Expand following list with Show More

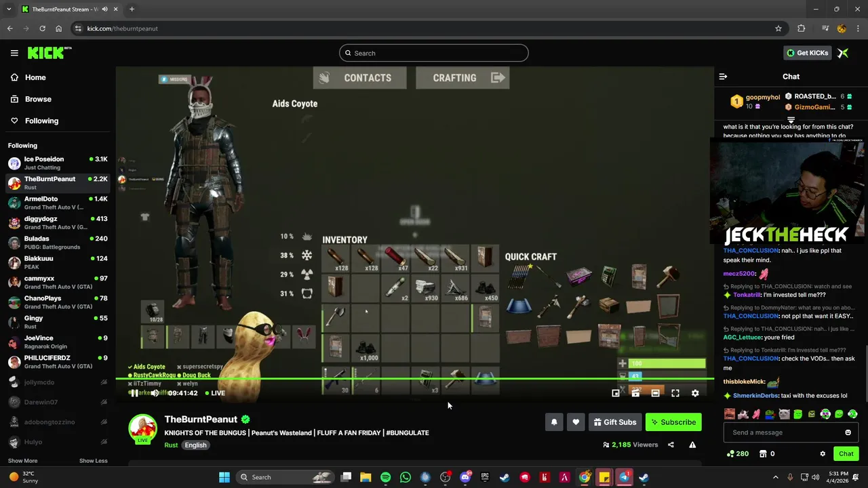coord(22,461)
